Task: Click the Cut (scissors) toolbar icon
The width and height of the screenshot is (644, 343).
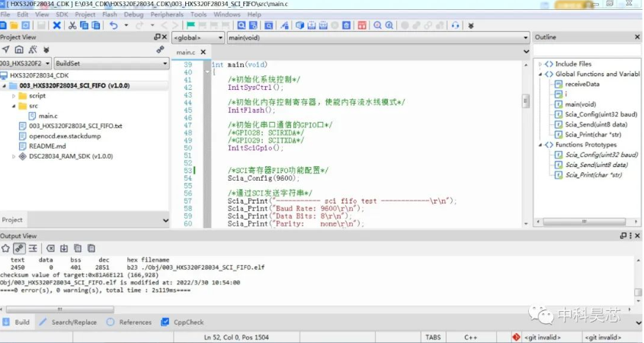Action: (72, 25)
